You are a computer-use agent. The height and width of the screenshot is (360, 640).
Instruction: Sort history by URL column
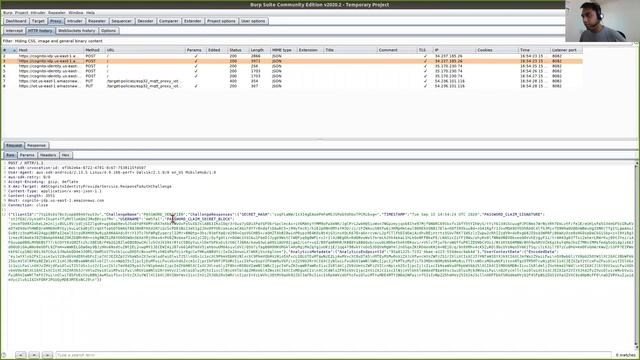[x=145, y=50]
